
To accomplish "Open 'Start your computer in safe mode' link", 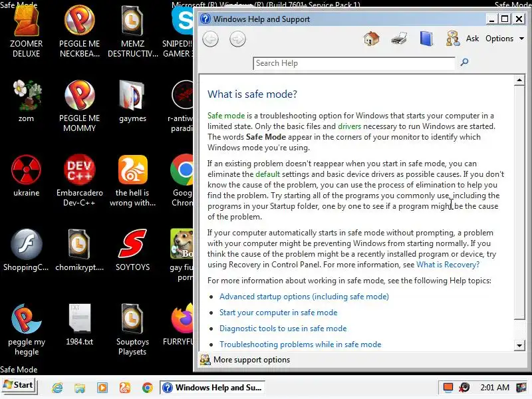I will point(278,313).
